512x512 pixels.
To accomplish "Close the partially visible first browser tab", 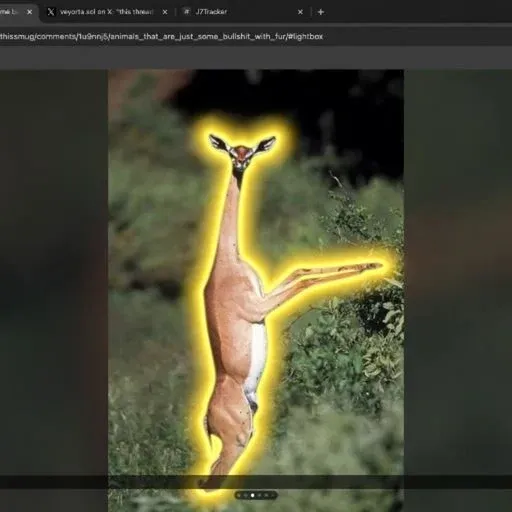I will (x=30, y=12).
